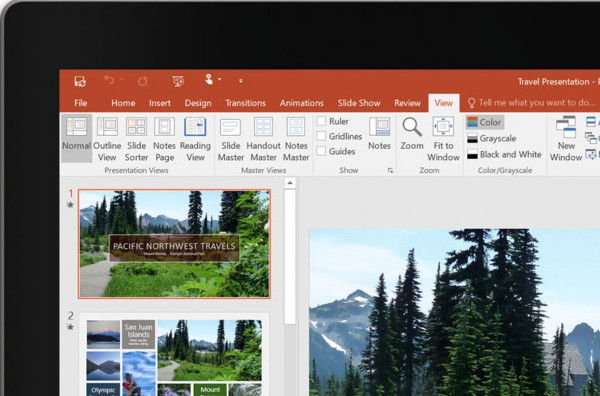Select the View tab

[x=443, y=103]
